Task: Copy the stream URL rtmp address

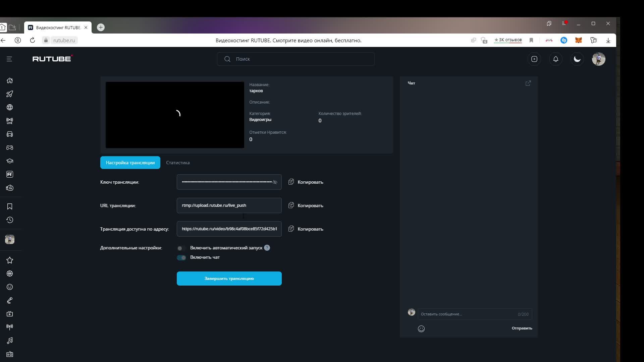Action: [x=306, y=205]
